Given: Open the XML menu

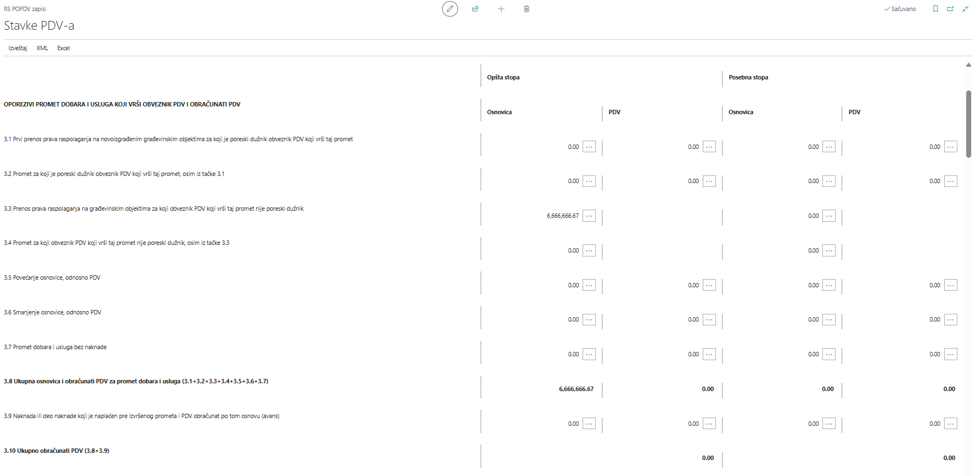Looking at the screenshot, I should pos(42,48).
